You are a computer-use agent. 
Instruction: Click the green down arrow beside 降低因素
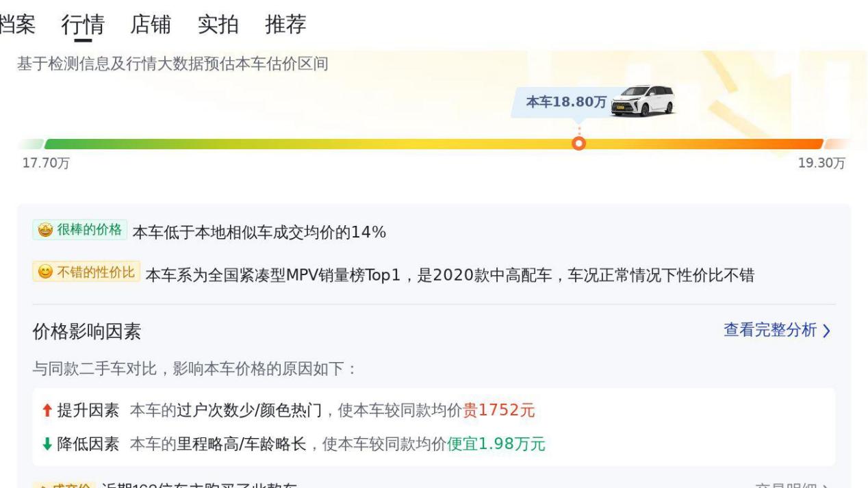coord(47,444)
